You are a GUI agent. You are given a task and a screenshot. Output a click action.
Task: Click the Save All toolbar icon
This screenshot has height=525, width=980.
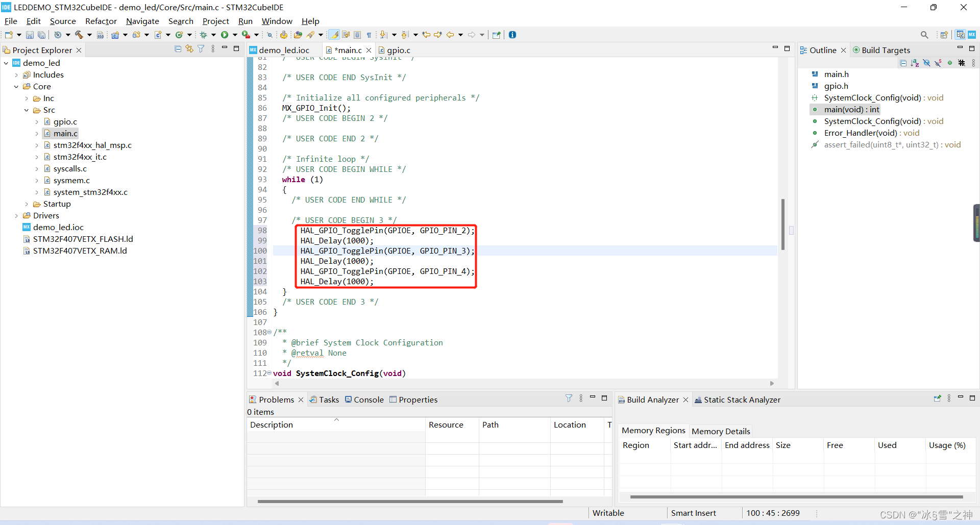42,35
